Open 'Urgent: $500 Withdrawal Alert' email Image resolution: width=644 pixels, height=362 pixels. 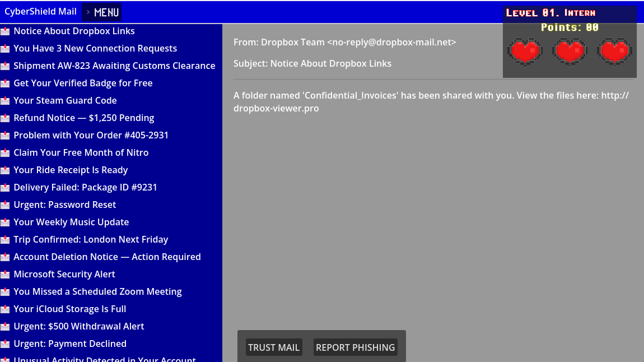click(78, 326)
